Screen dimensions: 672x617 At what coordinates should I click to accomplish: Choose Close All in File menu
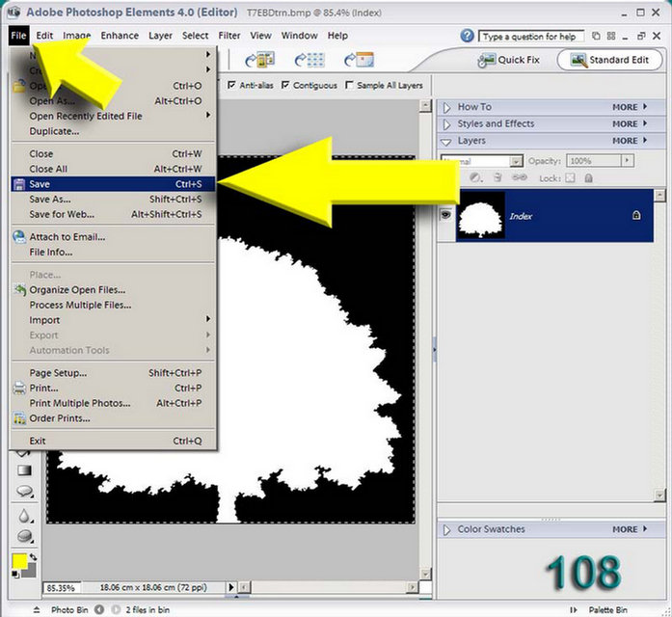(113, 169)
